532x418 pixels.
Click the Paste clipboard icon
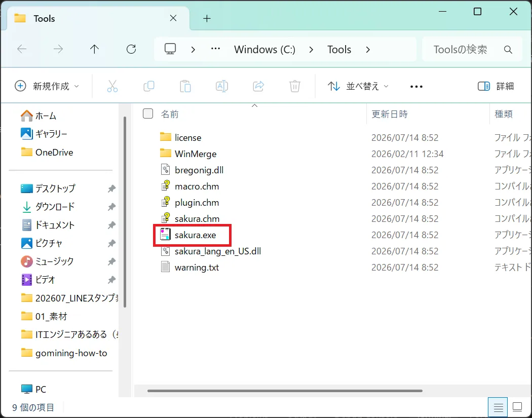click(185, 86)
